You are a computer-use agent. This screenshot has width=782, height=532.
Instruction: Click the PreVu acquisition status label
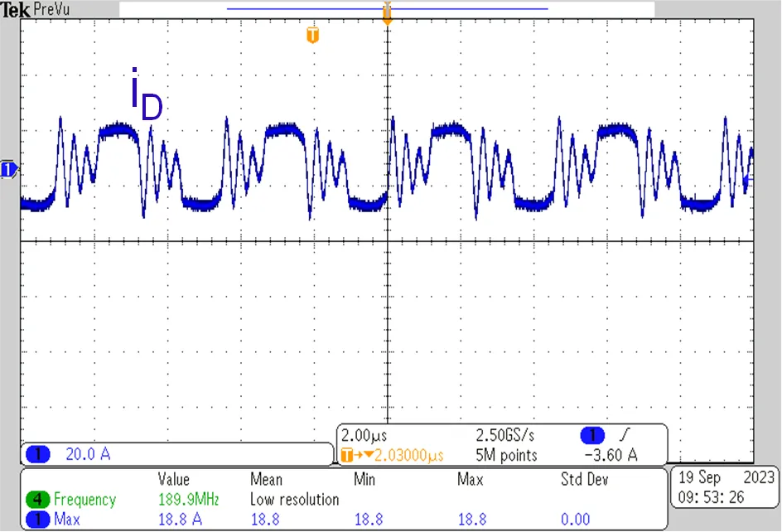click(53, 9)
